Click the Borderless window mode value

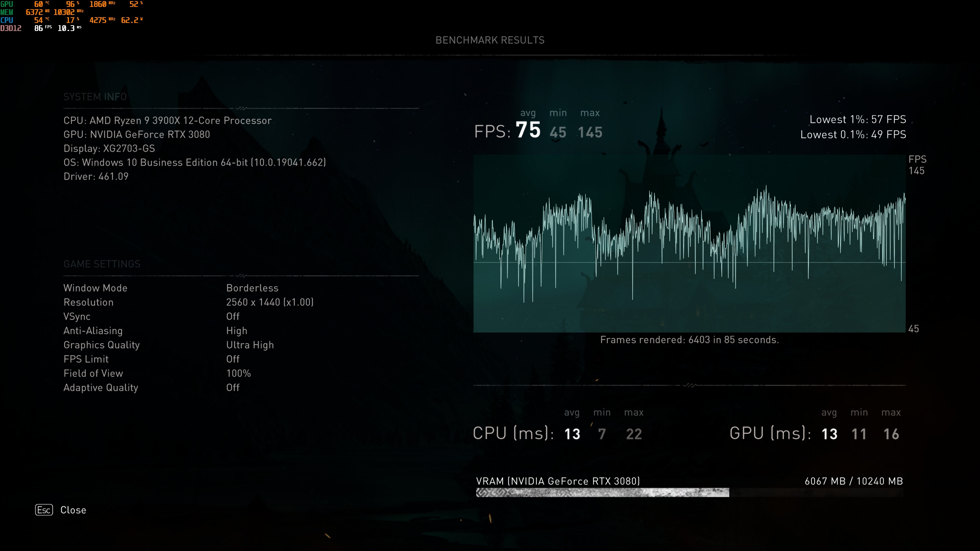click(252, 288)
